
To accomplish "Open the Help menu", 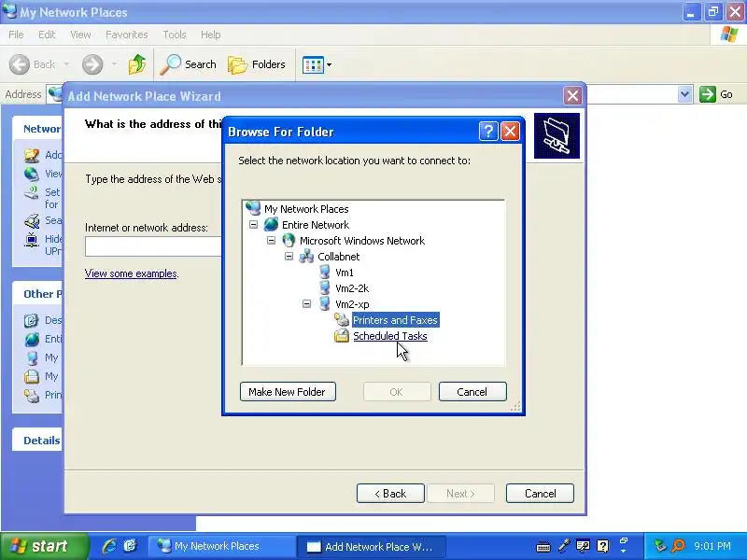I will pos(211,35).
